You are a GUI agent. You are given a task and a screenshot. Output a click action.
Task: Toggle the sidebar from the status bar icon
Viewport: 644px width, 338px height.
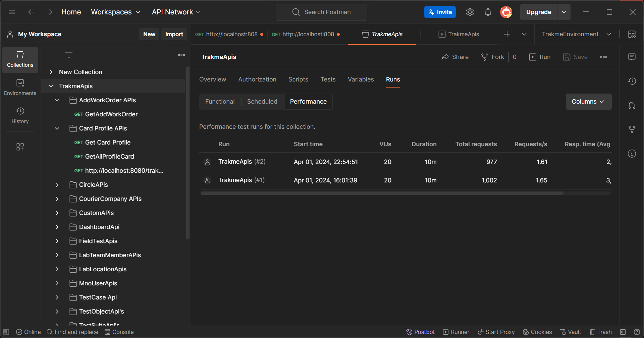(x=6, y=332)
